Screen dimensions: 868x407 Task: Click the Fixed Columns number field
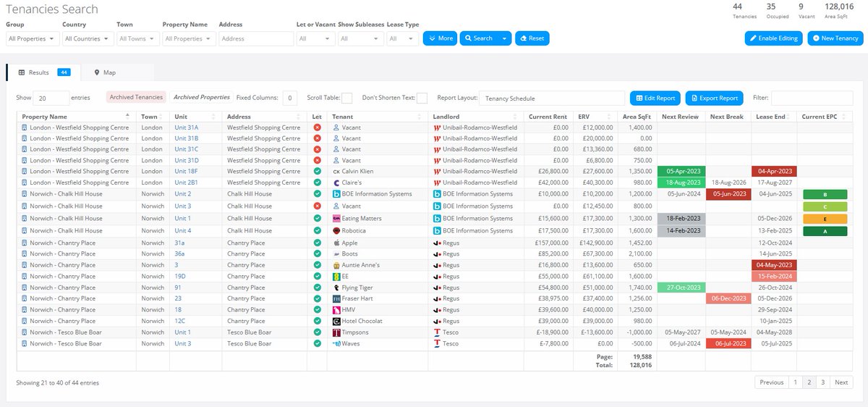pyautogui.click(x=289, y=98)
